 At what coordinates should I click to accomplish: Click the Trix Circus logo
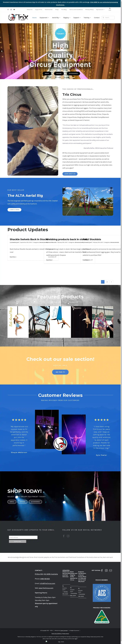(x=18, y=17)
